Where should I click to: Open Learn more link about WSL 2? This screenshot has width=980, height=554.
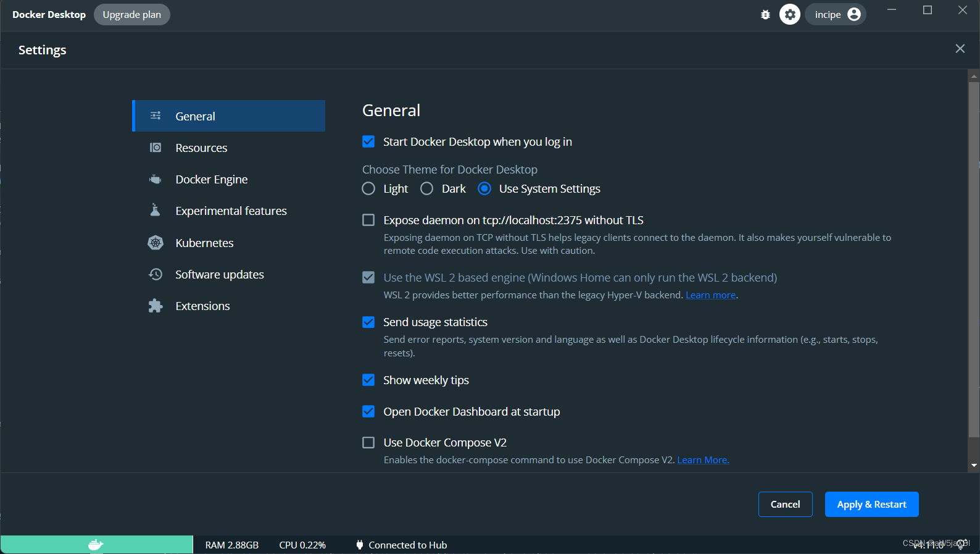tap(710, 295)
